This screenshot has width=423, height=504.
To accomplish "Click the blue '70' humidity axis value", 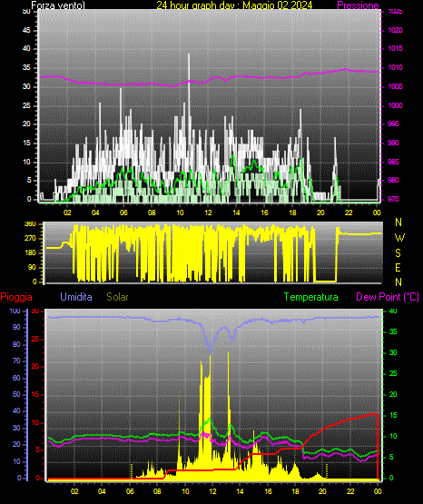I will [16, 361].
